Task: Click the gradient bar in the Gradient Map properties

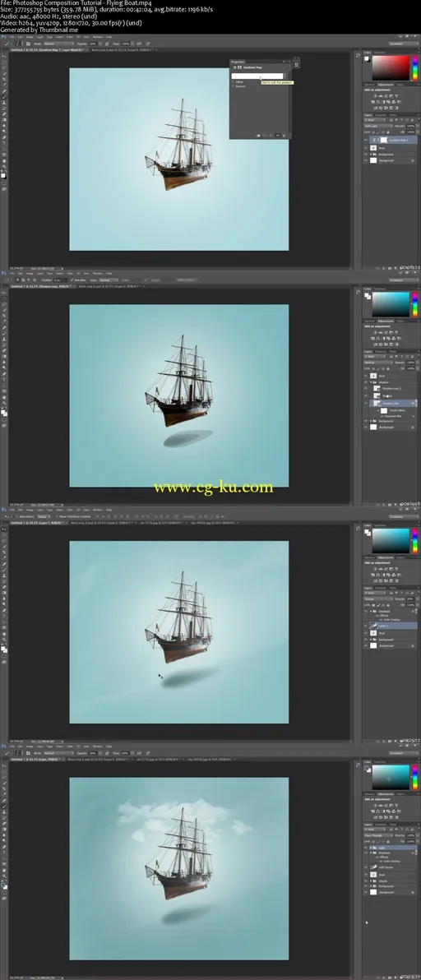Action: (257, 76)
